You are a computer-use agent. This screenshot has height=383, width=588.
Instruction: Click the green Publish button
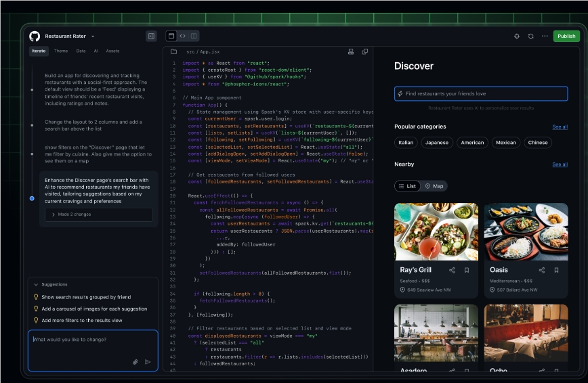point(566,37)
